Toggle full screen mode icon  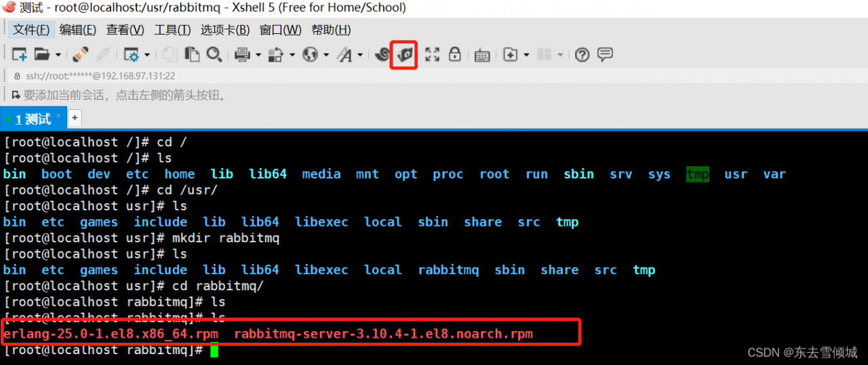(x=432, y=55)
